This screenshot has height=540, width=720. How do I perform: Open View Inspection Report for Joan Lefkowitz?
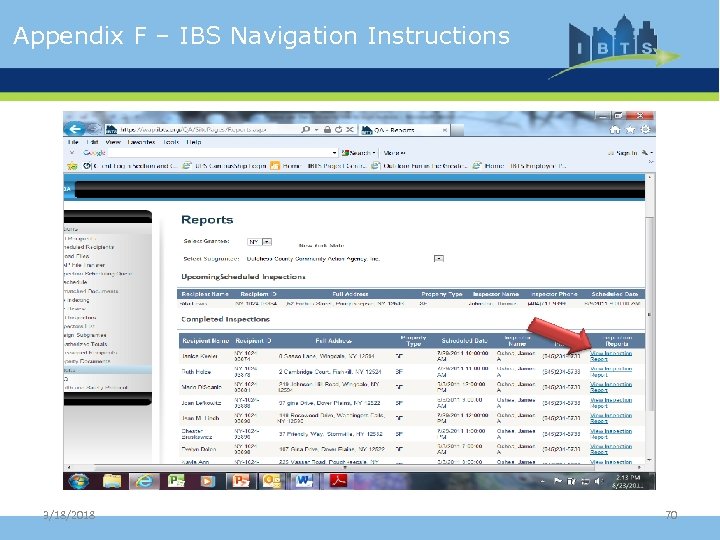pos(611,403)
